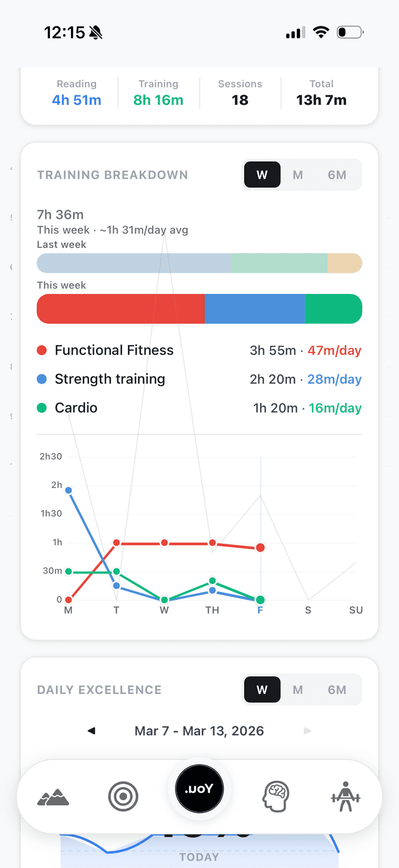Open the mountains progress tab
399x868 pixels.
point(53,796)
